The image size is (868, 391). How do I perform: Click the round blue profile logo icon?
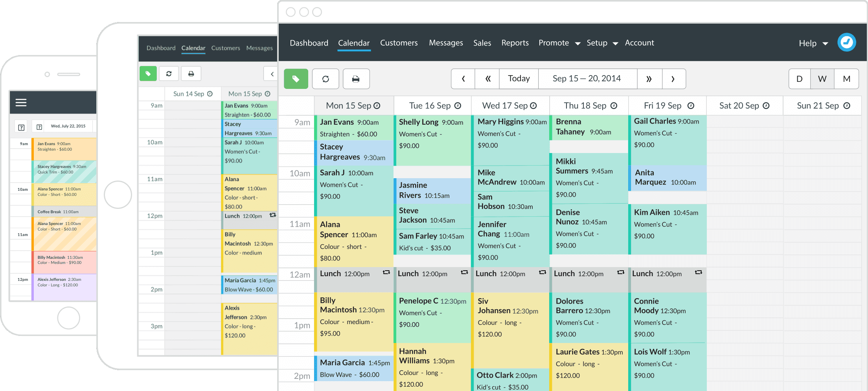(846, 42)
